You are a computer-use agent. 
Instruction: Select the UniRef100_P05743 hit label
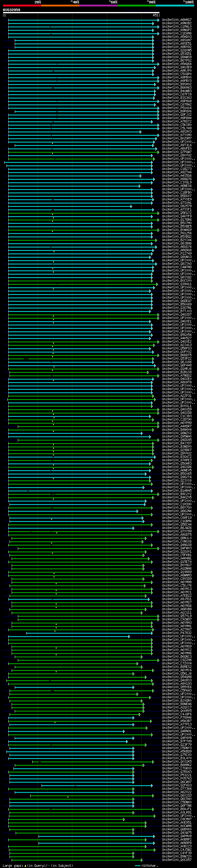177,778
